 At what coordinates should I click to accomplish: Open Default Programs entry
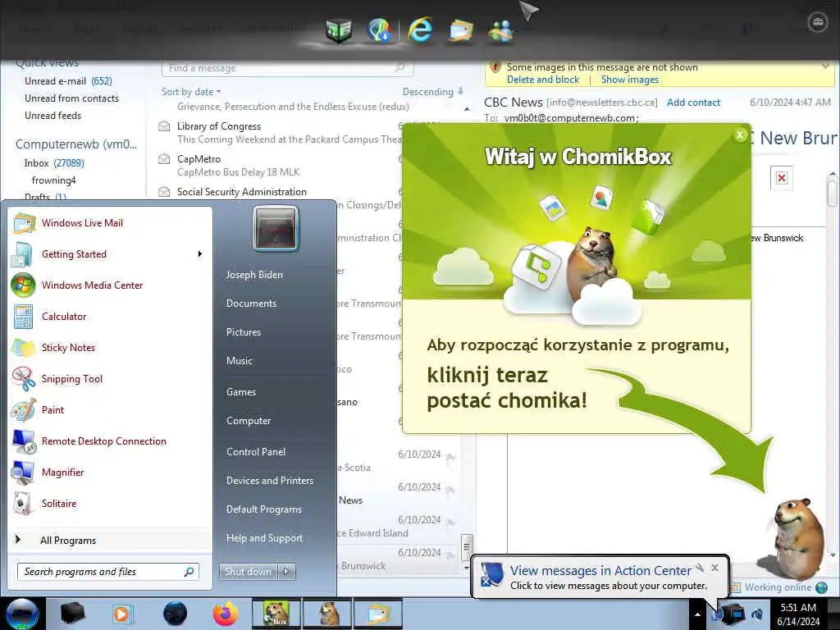click(x=264, y=509)
